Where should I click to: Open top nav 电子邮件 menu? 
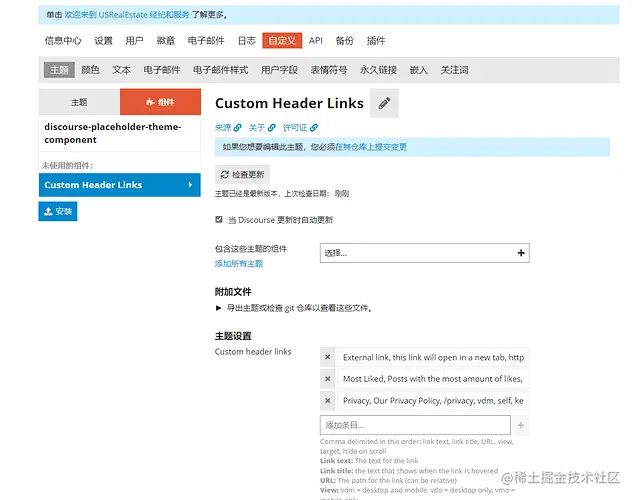pyautogui.click(x=206, y=40)
